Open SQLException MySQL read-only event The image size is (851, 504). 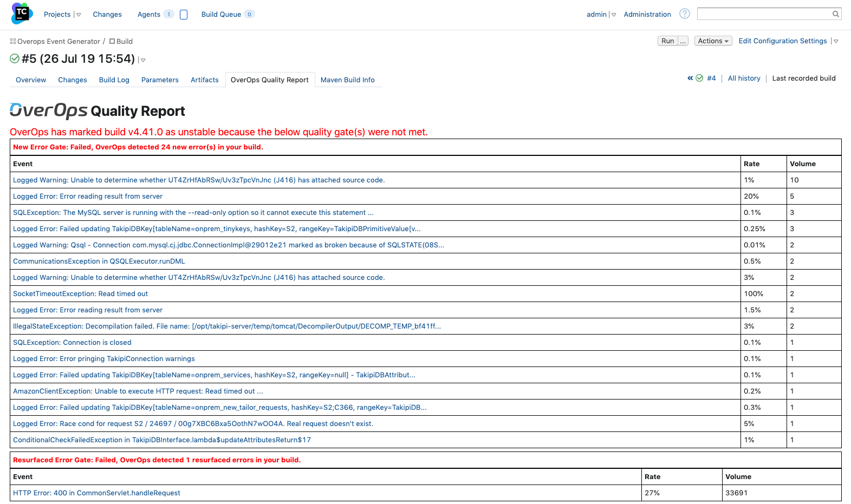tap(193, 212)
